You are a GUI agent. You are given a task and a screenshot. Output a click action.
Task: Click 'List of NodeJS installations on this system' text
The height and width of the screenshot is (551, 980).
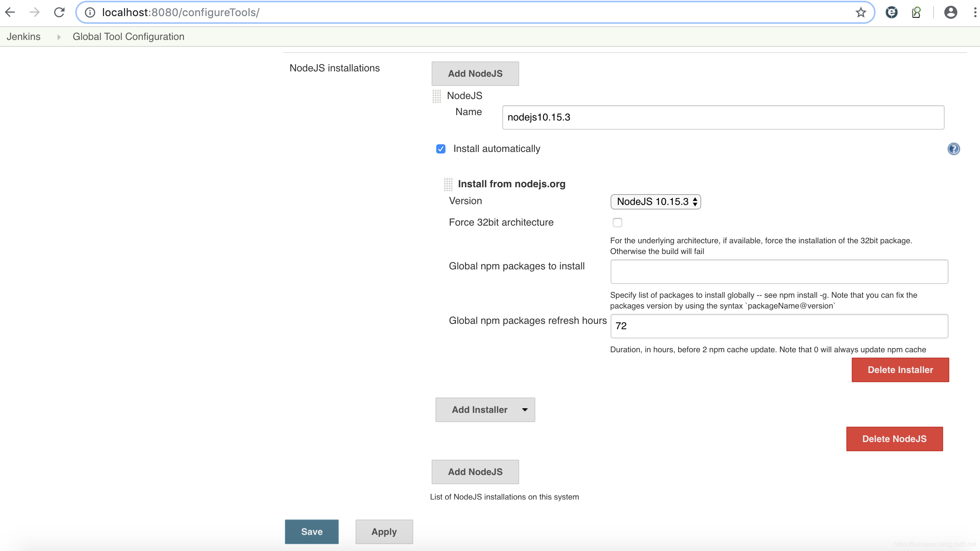point(504,497)
